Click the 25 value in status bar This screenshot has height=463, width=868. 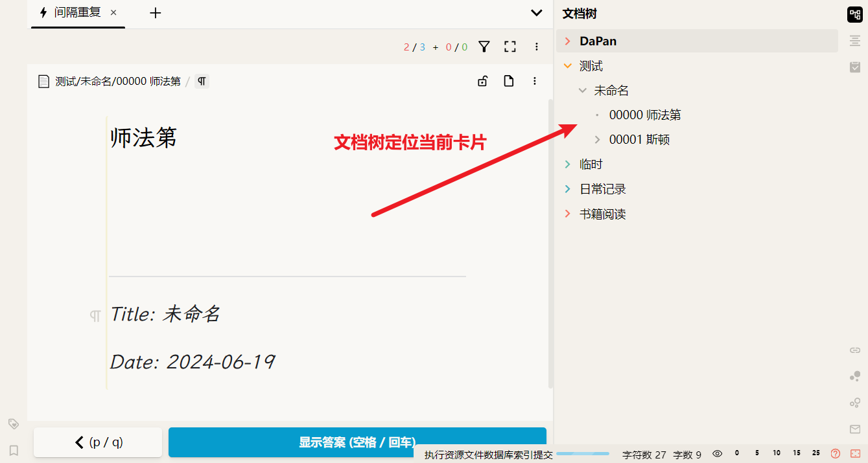[815, 453]
